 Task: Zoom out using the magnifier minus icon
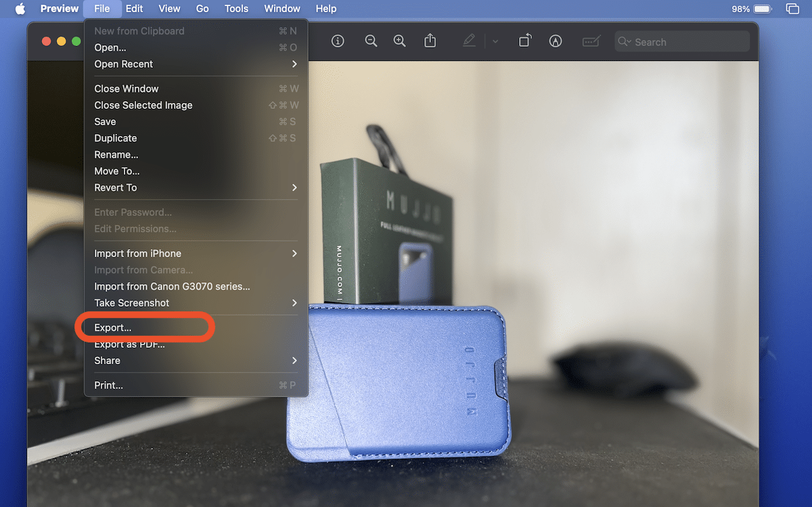click(371, 41)
